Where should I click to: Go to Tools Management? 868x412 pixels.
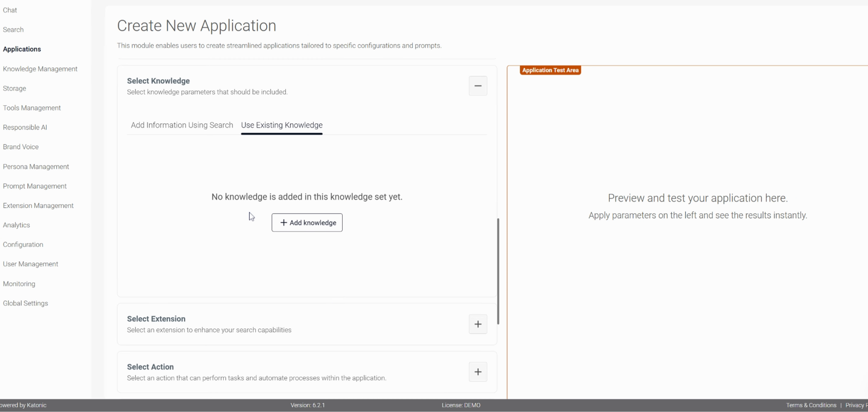point(32,108)
